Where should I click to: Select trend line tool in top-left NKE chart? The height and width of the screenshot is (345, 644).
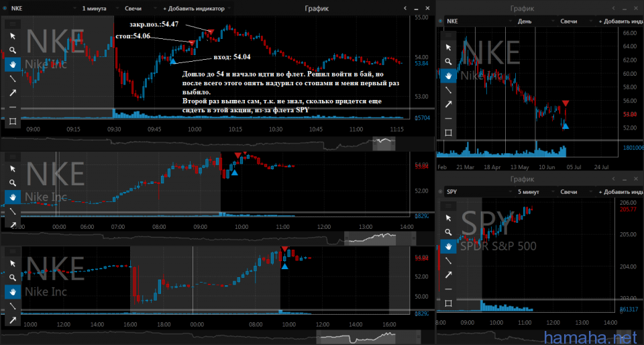click(x=13, y=79)
